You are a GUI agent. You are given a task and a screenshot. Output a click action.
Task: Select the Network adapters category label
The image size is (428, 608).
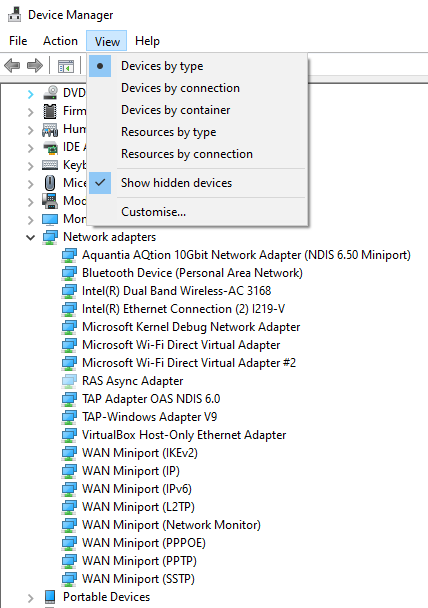[x=109, y=237]
